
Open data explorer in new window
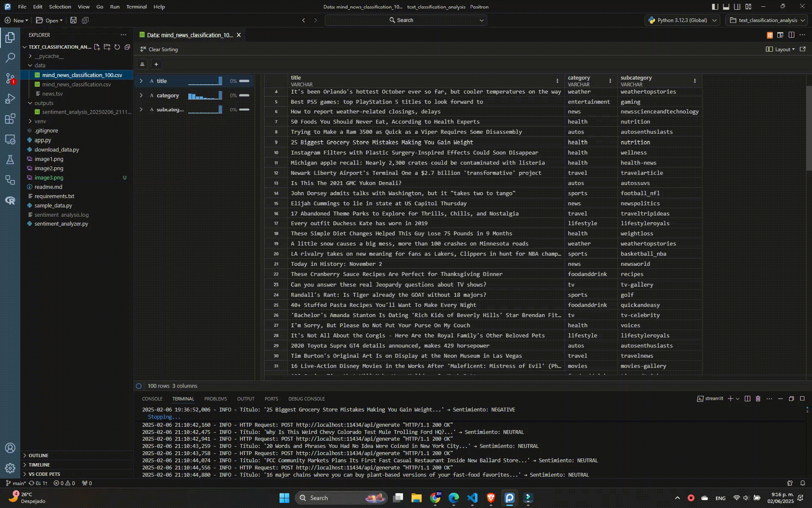[802, 50]
